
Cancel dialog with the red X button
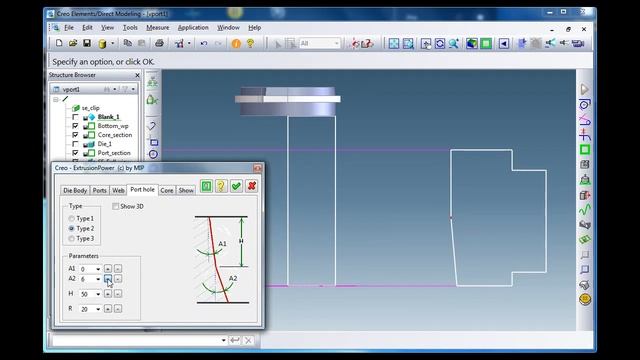(252, 186)
